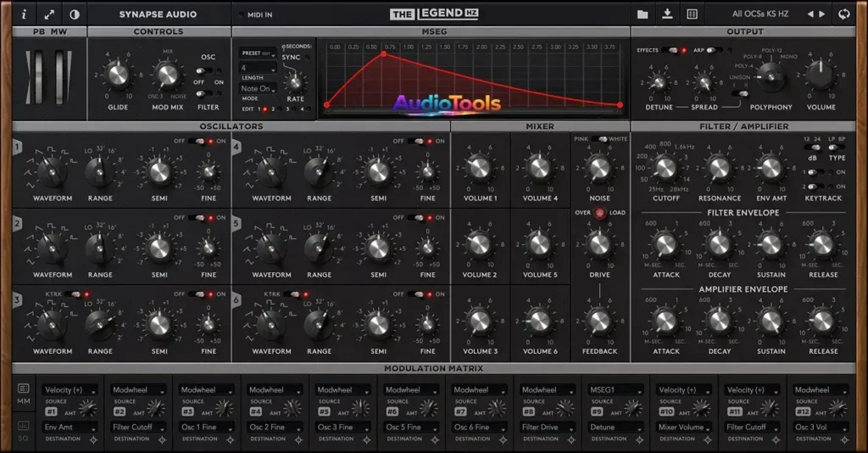Show the SQ sequencer page
This screenshot has width=868, height=453.
pyautogui.click(x=23, y=431)
